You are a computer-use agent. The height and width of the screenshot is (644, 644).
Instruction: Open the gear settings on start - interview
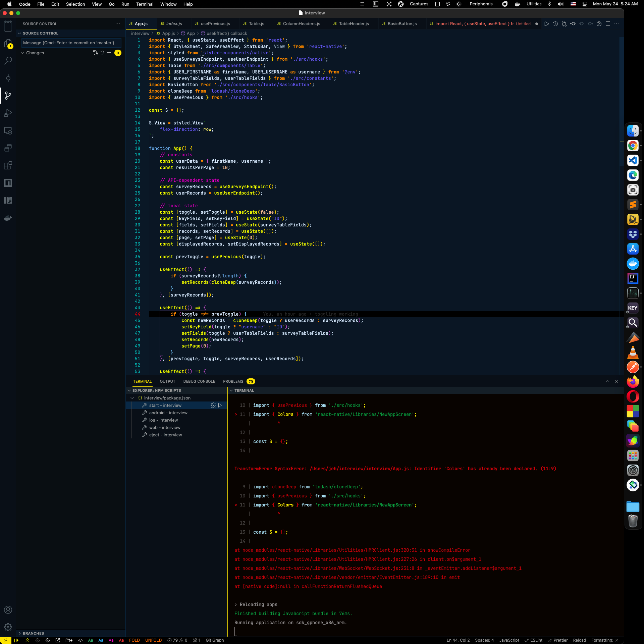213,405
